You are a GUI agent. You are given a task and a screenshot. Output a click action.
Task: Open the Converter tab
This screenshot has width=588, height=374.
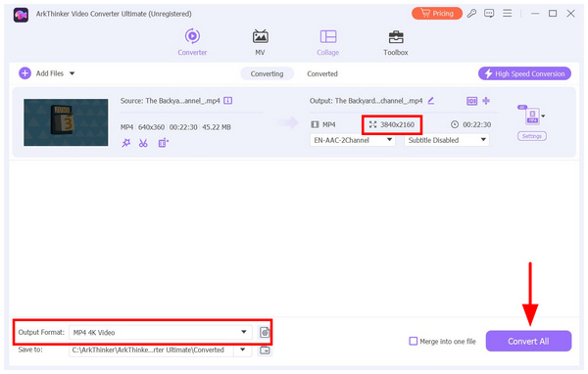[192, 42]
